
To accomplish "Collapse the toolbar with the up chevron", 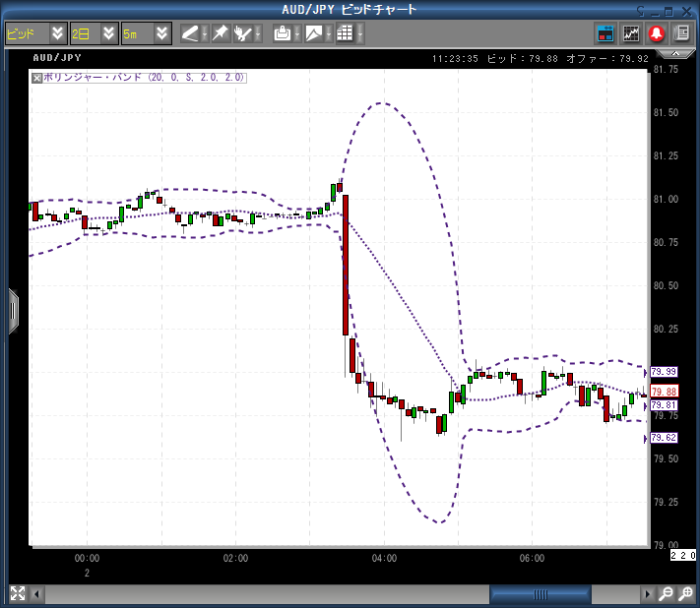I will point(675,53).
